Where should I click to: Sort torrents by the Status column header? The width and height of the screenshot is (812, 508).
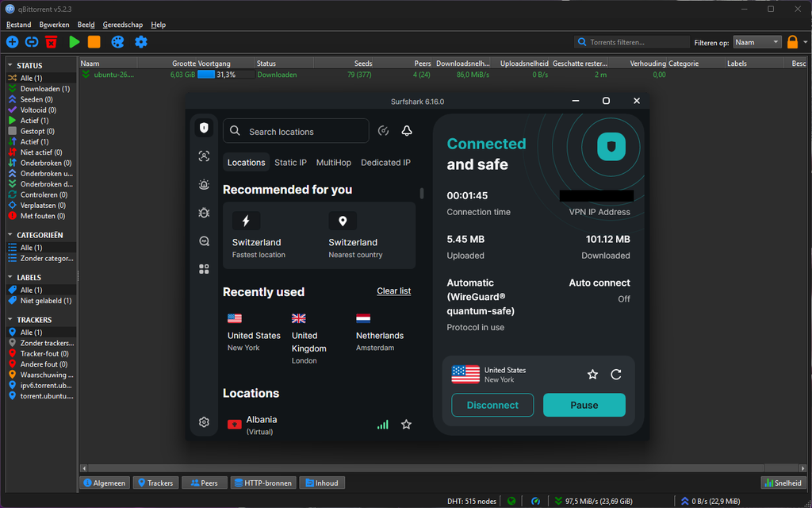285,63
